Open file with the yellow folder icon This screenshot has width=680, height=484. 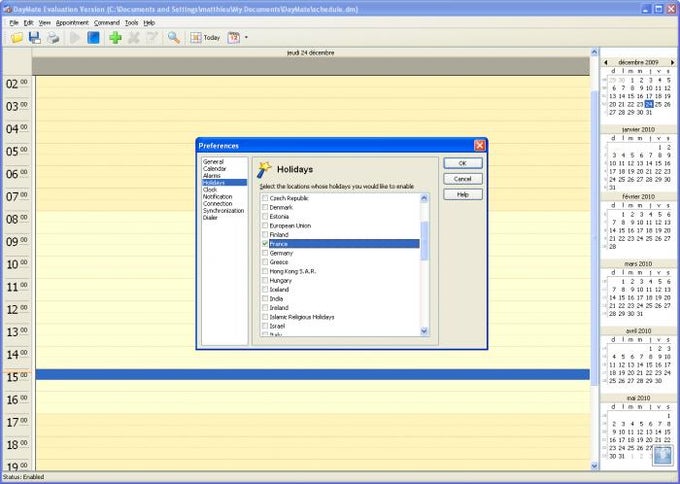point(17,38)
